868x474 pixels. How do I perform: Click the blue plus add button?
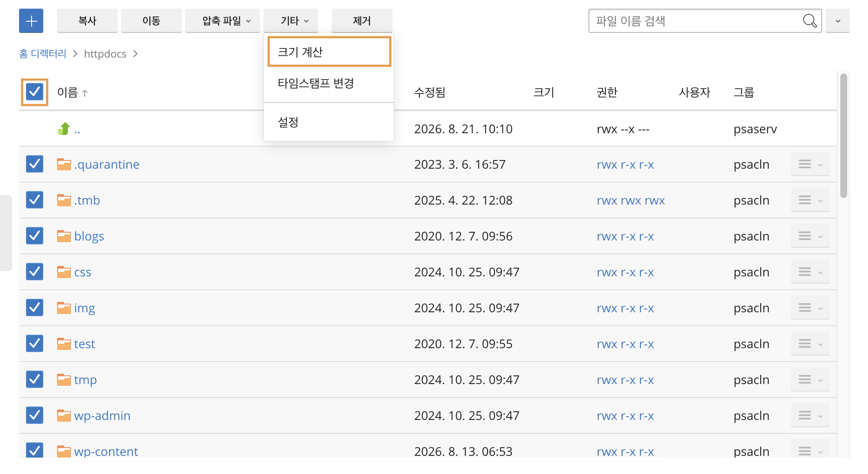click(31, 21)
